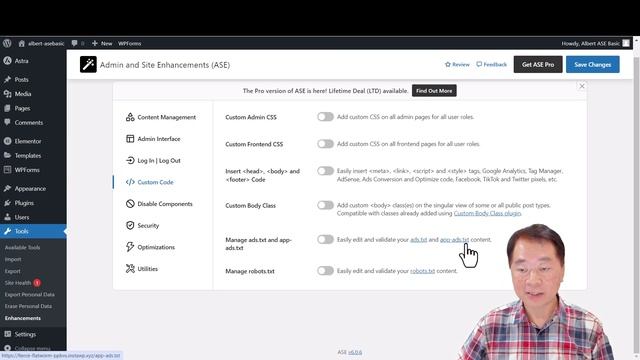Switch to Admin Interface tab
Screen dimensions: 640x360
point(153,139)
